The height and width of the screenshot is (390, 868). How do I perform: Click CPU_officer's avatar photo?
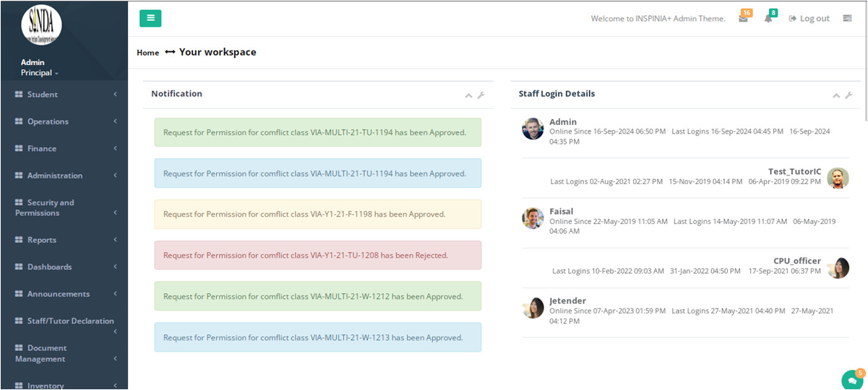(x=838, y=267)
